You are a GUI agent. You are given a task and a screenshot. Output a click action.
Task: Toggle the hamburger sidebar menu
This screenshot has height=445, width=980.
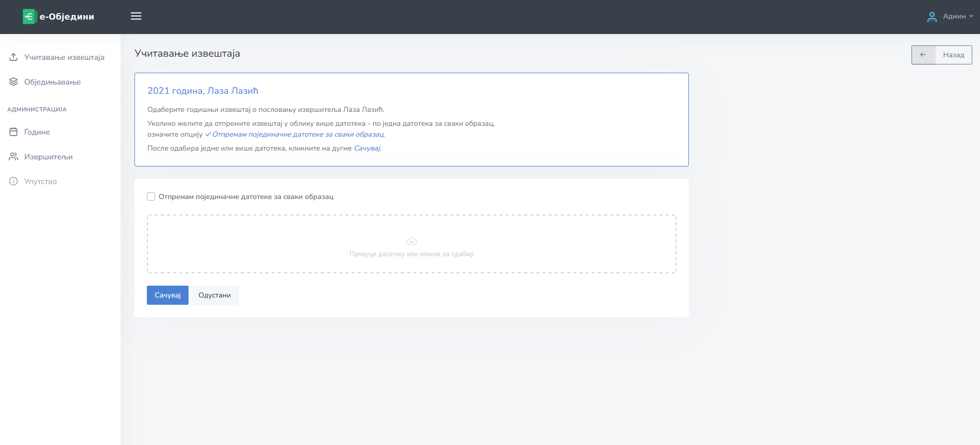pos(136,16)
